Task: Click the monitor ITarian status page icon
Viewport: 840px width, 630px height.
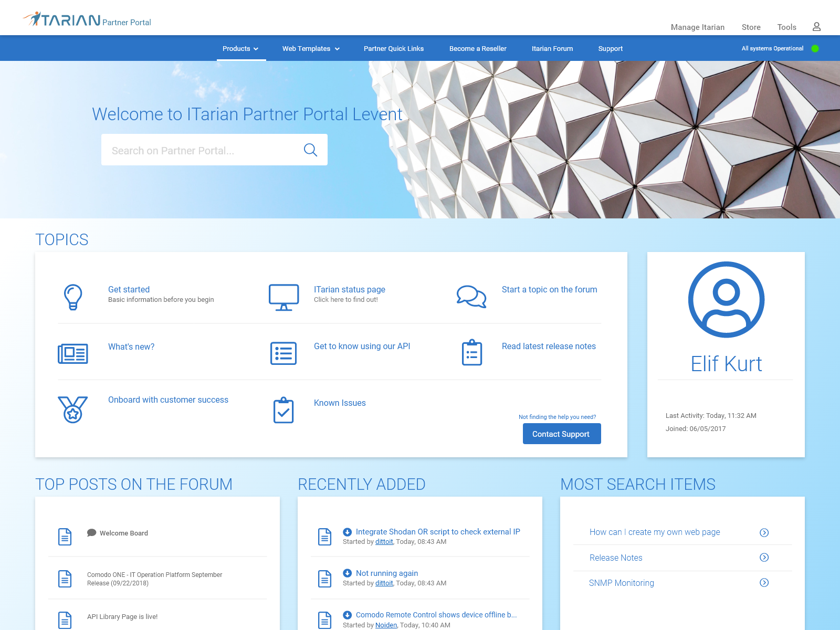Action: point(283,297)
